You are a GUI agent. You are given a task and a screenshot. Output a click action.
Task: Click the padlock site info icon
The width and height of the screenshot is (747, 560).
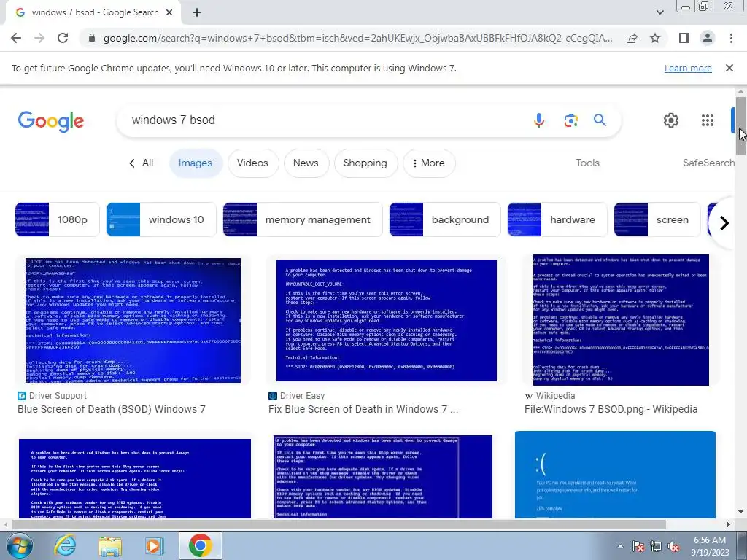tap(92, 38)
